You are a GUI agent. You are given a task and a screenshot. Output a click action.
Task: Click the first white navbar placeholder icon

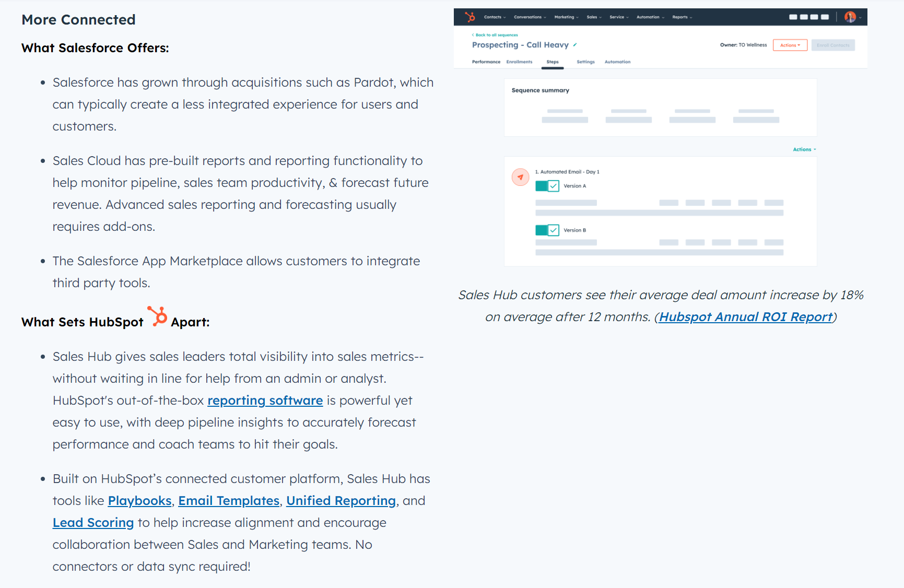click(x=793, y=17)
